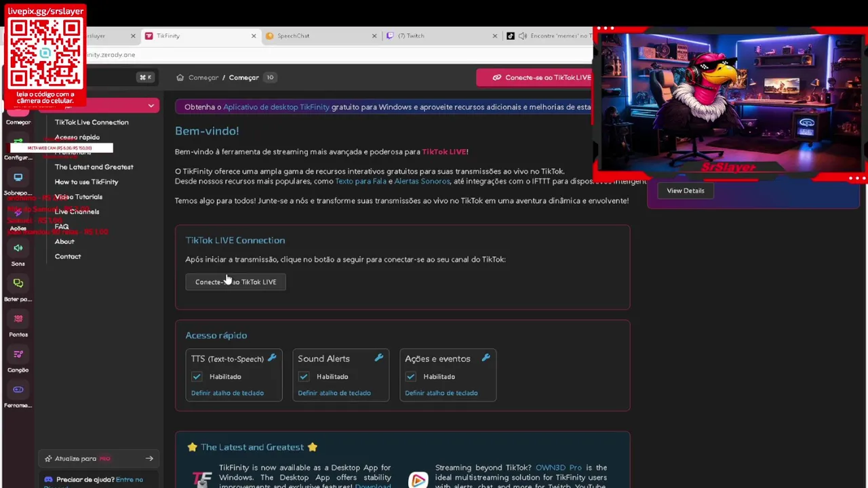
Task: Switch to the Encontre memes TikTok tab
Action: (x=548, y=36)
